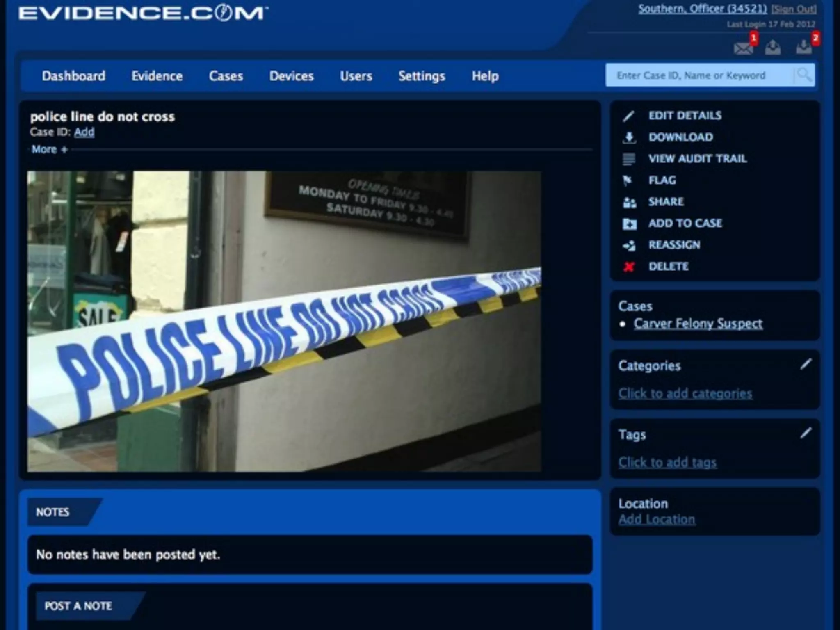This screenshot has width=840, height=630.
Task: Click the FLAG action label
Action: pos(662,180)
